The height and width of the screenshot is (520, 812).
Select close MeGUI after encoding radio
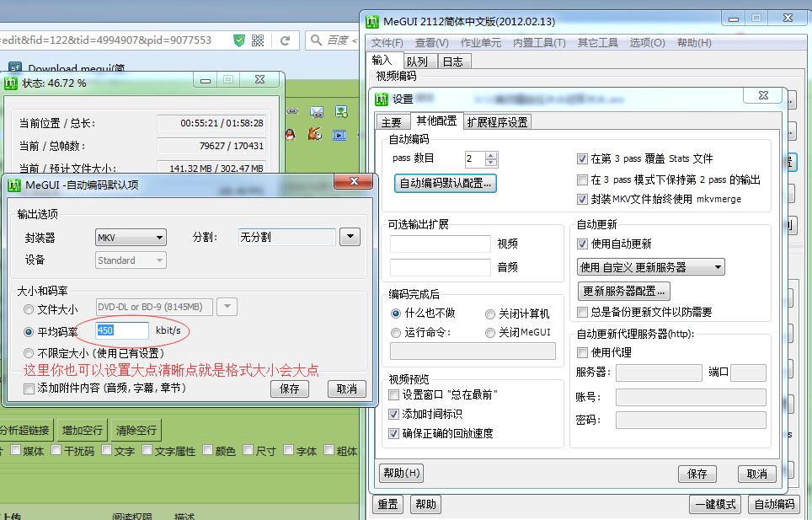click(x=490, y=333)
